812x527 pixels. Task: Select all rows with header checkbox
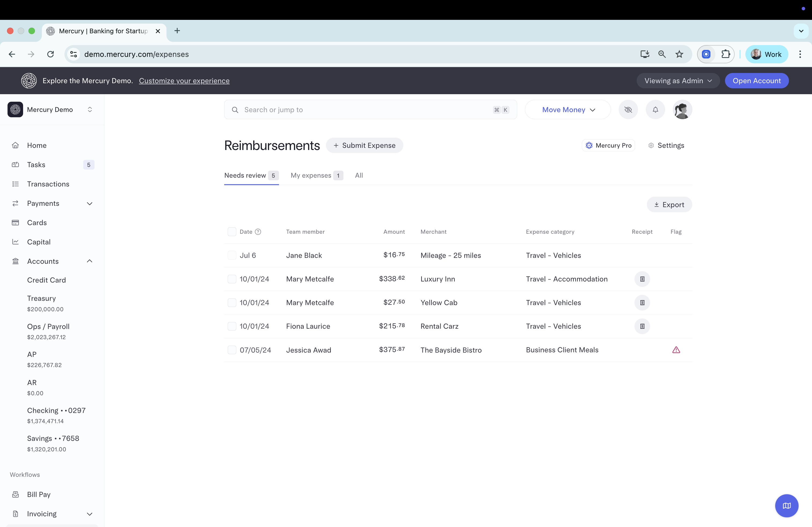click(232, 232)
